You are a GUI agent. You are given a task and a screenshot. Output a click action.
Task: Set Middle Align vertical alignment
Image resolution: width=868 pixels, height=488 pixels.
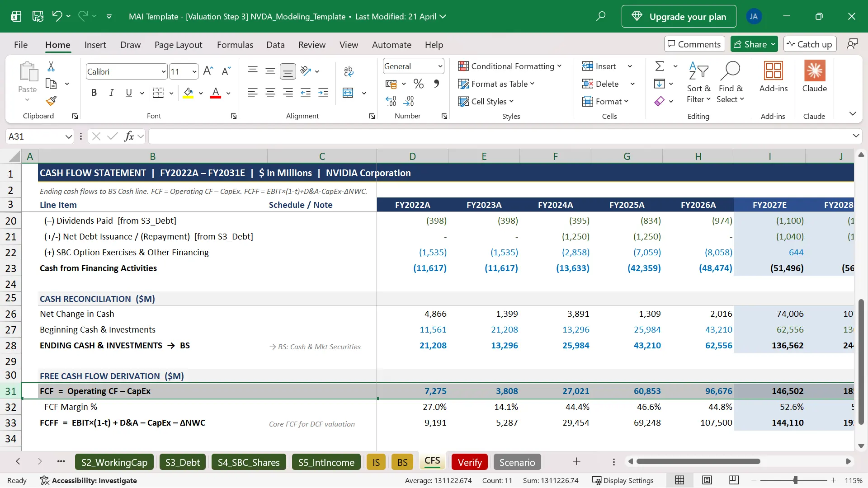tap(270, 71)
